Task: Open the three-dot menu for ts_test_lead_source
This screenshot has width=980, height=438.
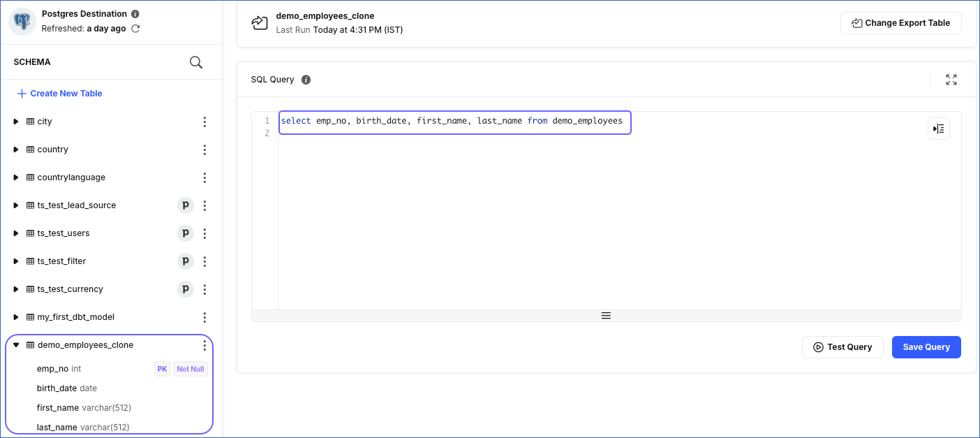Action: pos(205,205)
